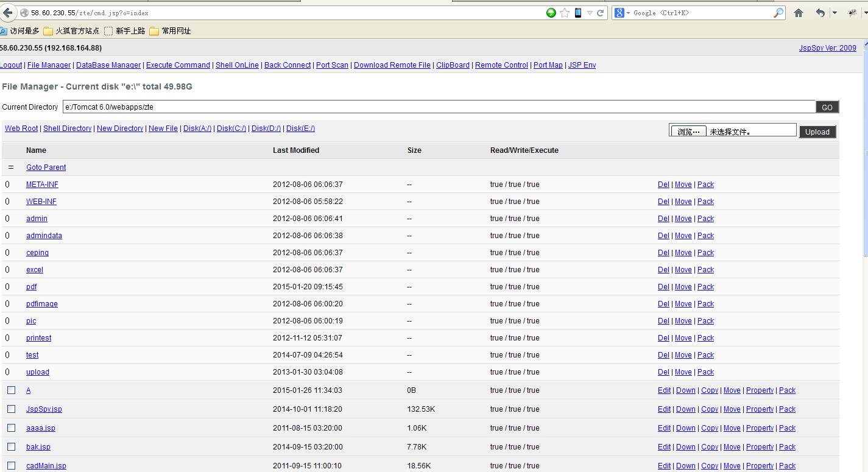Open Shell OnLine menu link

click(x=237, y=65)
